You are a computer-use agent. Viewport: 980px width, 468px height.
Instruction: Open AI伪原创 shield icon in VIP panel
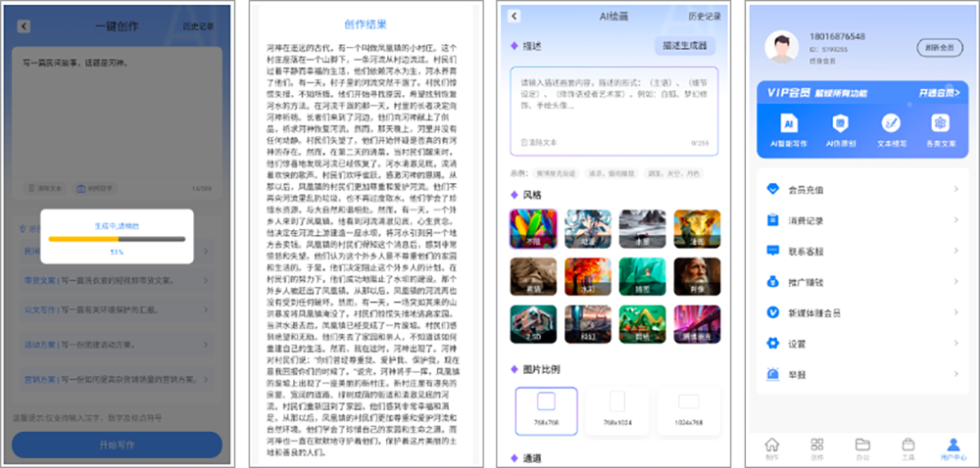(841, 129)
